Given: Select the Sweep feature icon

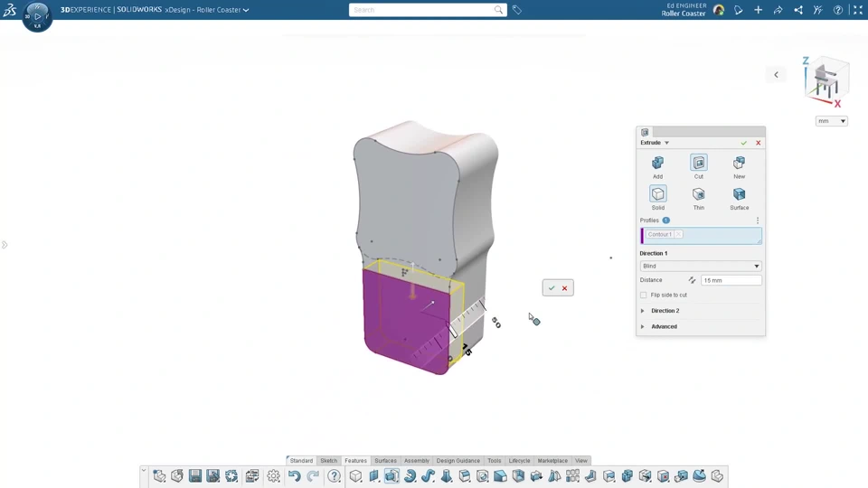Looking at the screenshot, I should point(428,476).
